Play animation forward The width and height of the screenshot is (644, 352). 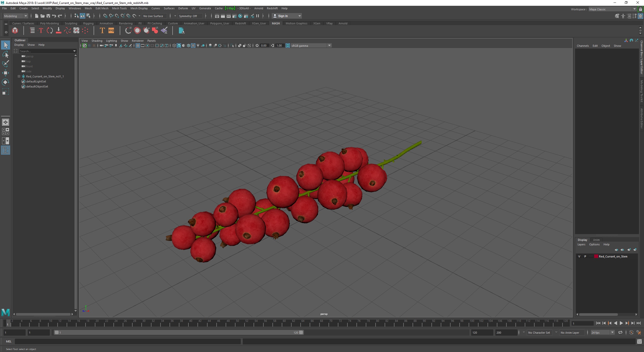pos(621,323)
